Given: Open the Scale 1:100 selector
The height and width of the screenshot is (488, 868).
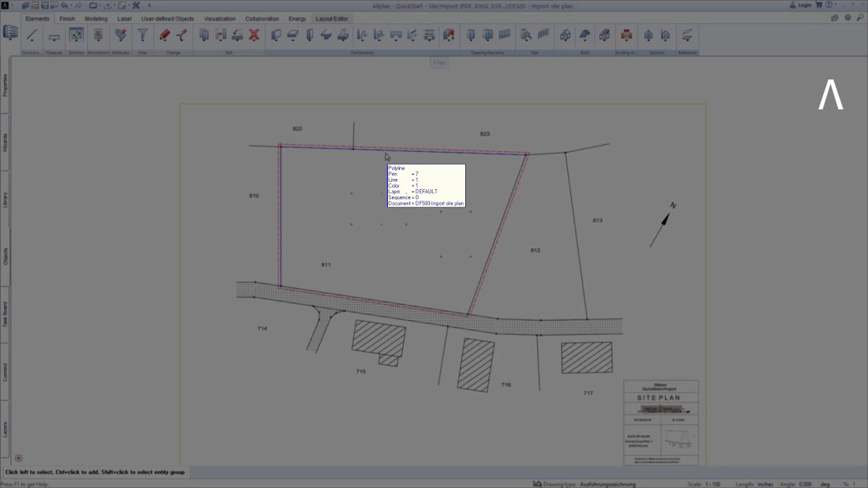Looking at the screenshot, I should [x=713, y=484].
